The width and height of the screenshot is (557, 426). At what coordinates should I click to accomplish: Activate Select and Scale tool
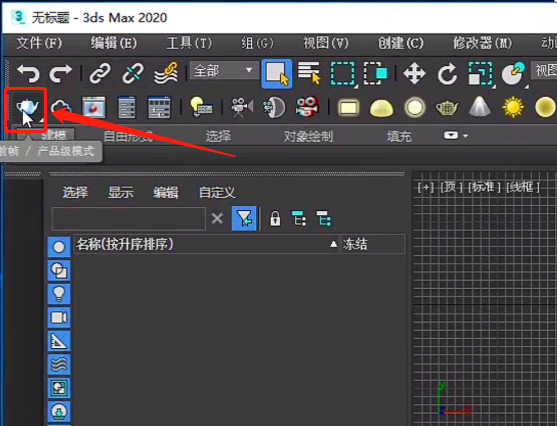coord(481,74)
